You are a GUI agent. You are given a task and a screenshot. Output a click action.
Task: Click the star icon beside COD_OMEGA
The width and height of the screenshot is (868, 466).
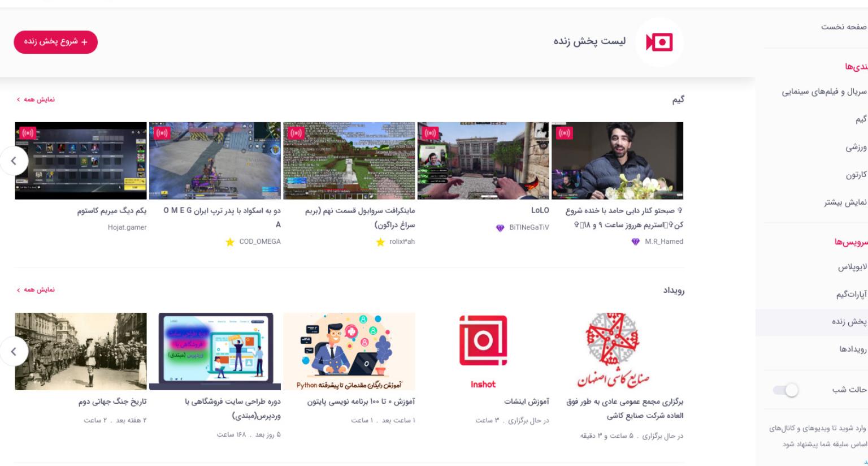pos(229,242)
